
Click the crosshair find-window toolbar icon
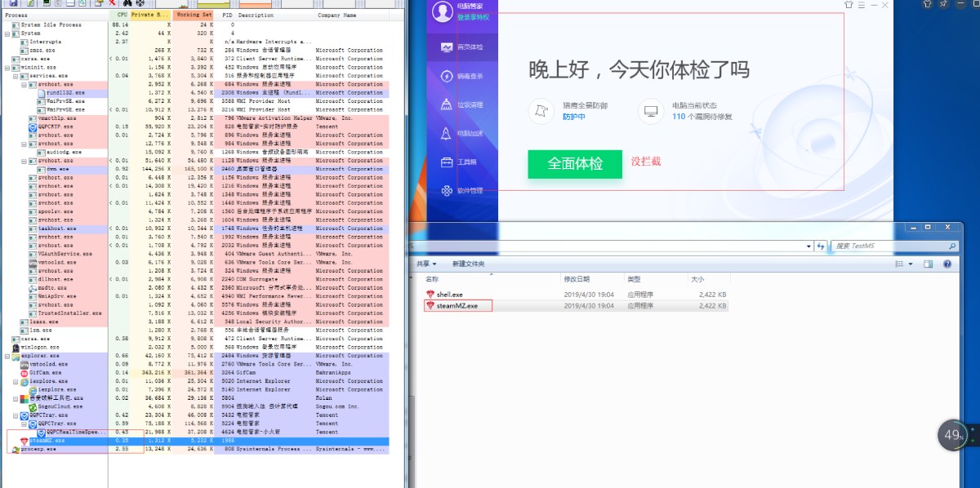[140, 3]
